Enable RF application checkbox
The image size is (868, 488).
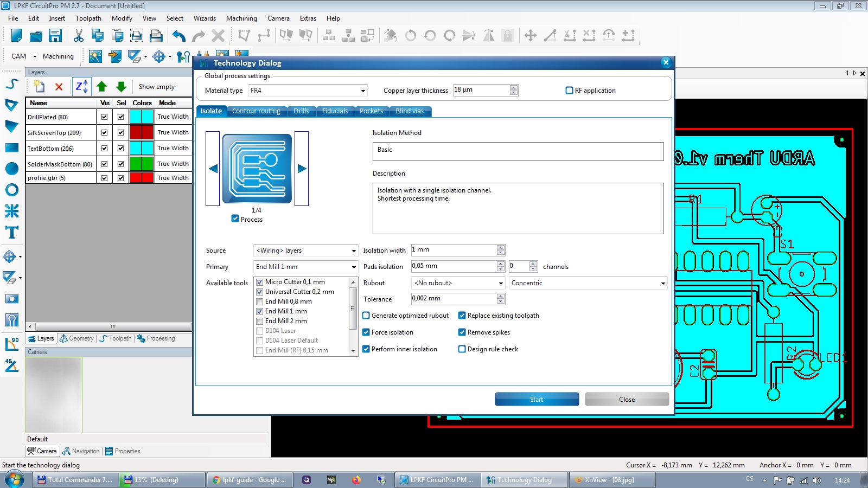(x=569, y=91)
